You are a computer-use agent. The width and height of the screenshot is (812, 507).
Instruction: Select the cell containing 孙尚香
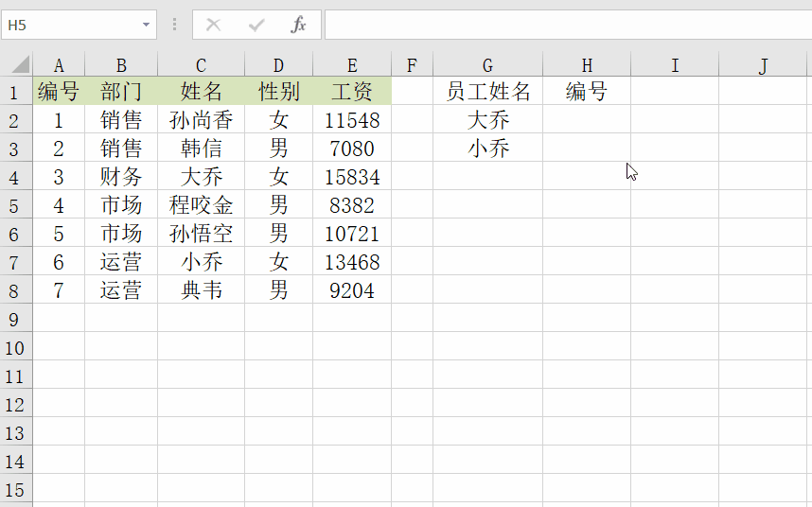click(x=201, y=120)
